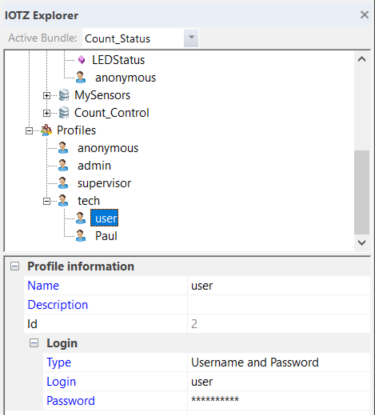This screenshot has height=415, width=375.
Task: Click the tree vertical scrollbar thumb
Action: coord(362,192)
